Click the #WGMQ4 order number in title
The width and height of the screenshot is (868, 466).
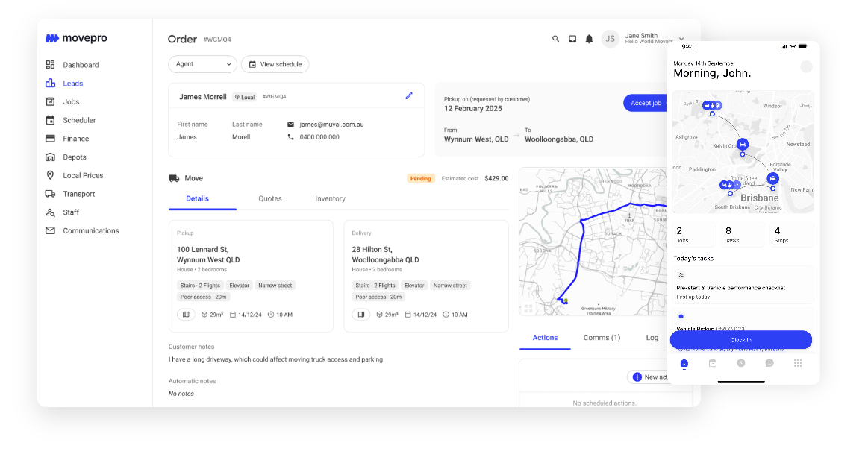(x=217, y=40)
